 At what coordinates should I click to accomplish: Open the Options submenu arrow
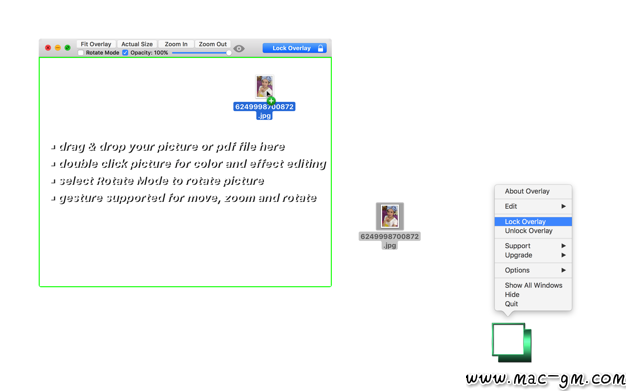pyautogui.click(x=563, y=270)
